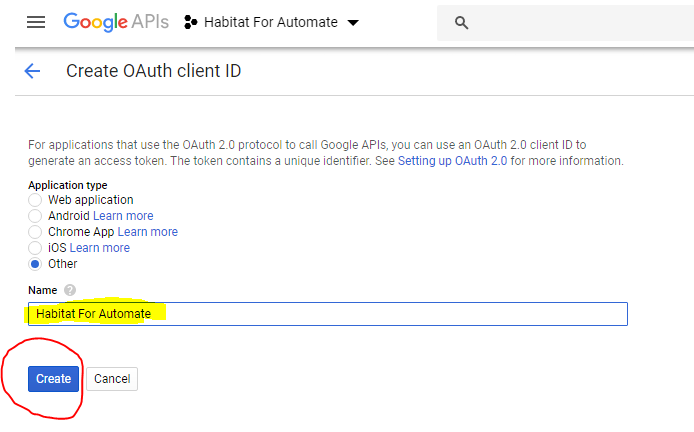Image resolution: width=694 pixels, height=432 pixels.
Task: Select the Web application radio button
Action: pos(35,200)
